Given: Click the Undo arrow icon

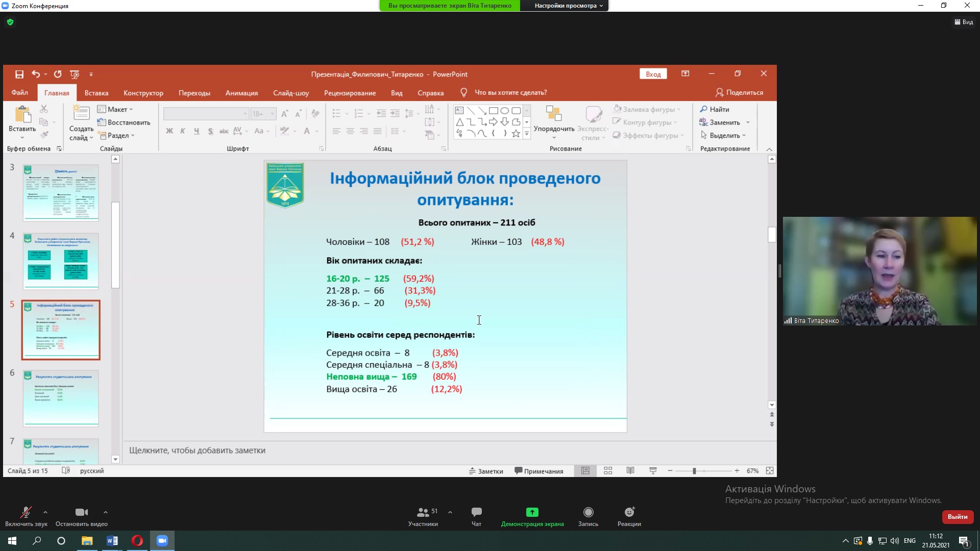Looking at the screenshot, I should [x=35, y=74].
